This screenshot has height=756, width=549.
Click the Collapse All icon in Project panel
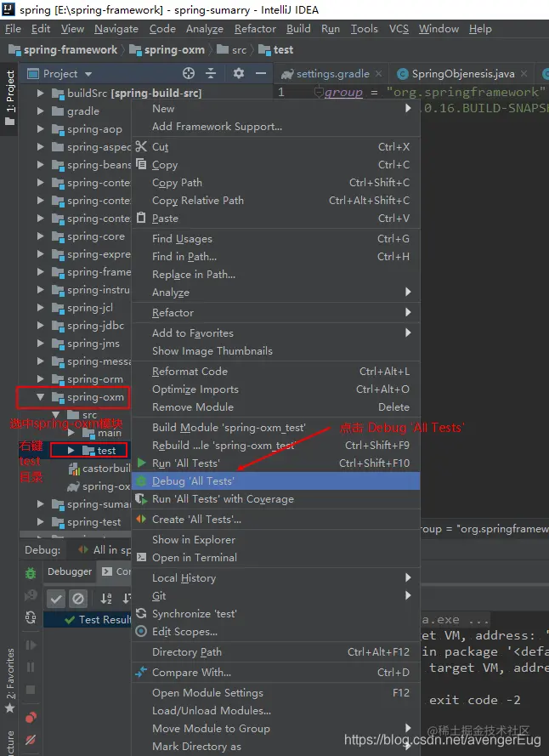[x=211, y=73]
